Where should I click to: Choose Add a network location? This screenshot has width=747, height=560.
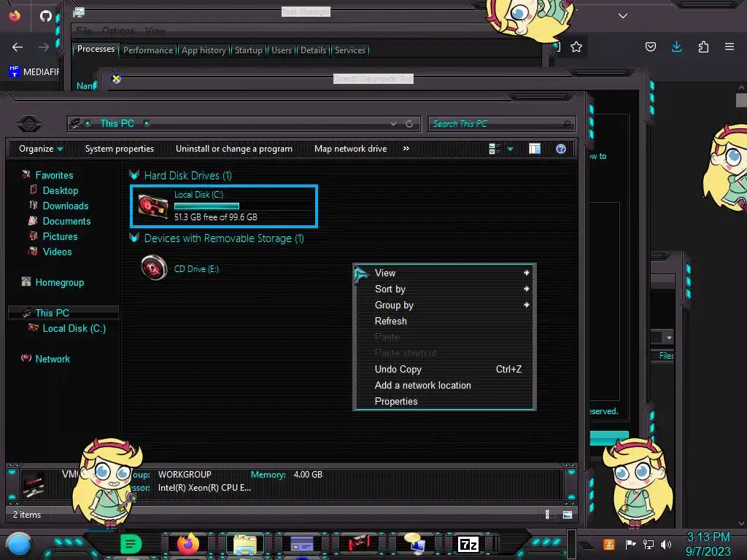[x=444, y=386]
